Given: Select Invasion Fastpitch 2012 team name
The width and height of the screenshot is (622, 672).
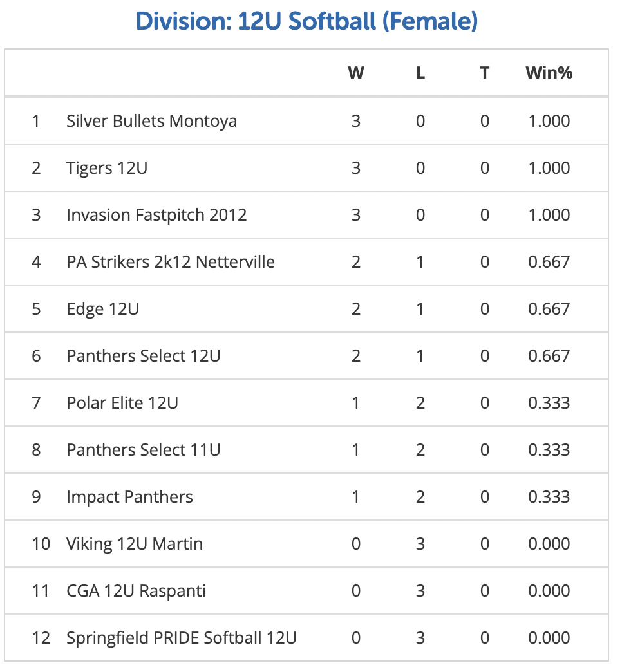Looking at the screenshot, I should pyautogui.click(x=156, y=215).
